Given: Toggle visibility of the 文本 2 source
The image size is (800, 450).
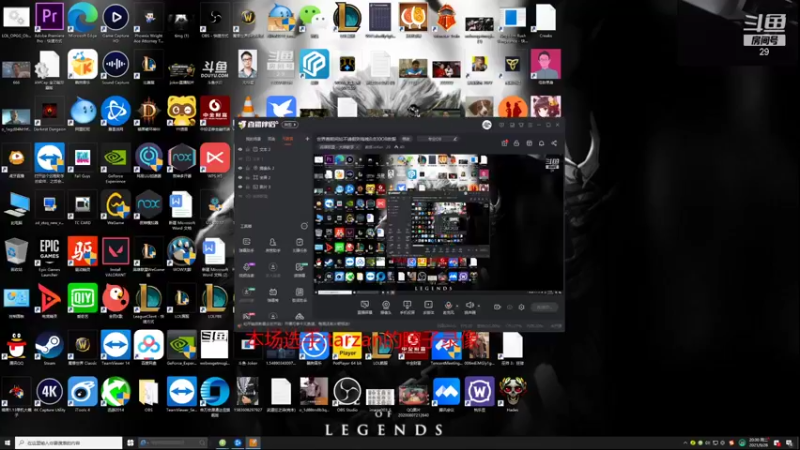Looking at the screenshot, I should (x=240, y=149).
